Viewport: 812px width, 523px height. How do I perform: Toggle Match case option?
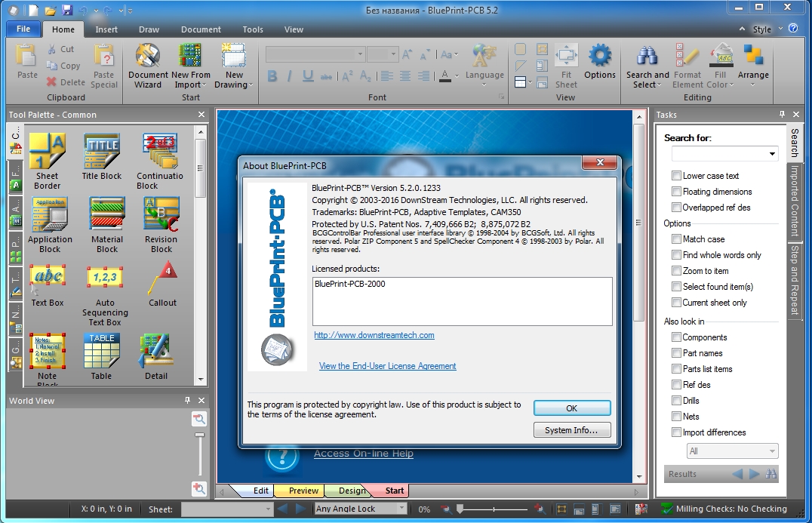(x=676, y=238)
